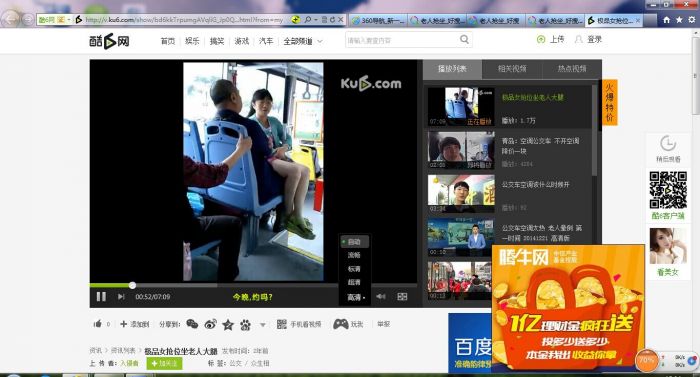
Task: Open the gamepad 玩乐 link
Action: (348, 324)
